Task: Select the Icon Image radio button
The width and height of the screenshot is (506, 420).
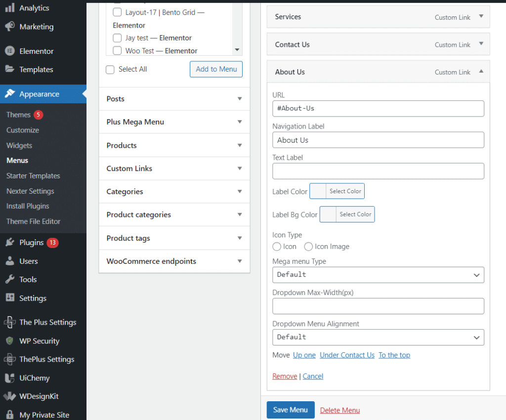Action: point(308,247)
